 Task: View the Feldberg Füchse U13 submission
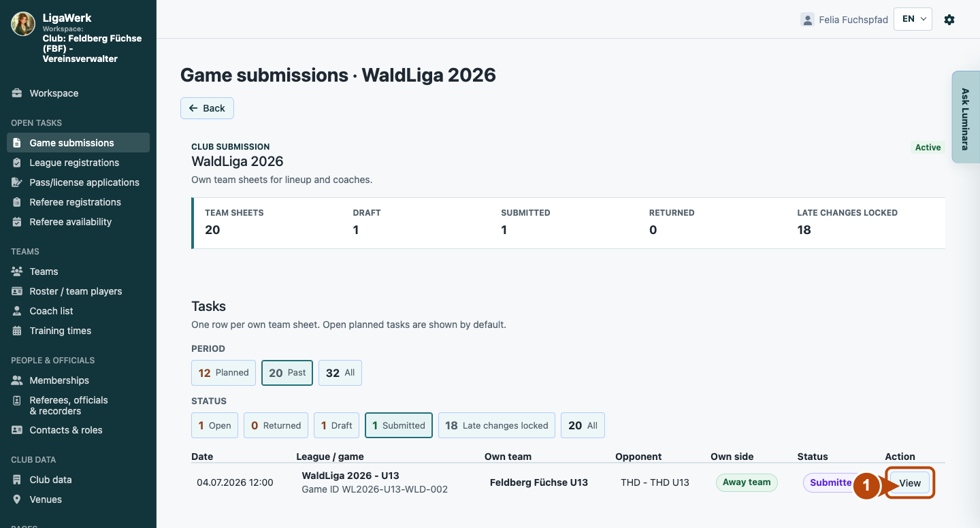(910, 483)
